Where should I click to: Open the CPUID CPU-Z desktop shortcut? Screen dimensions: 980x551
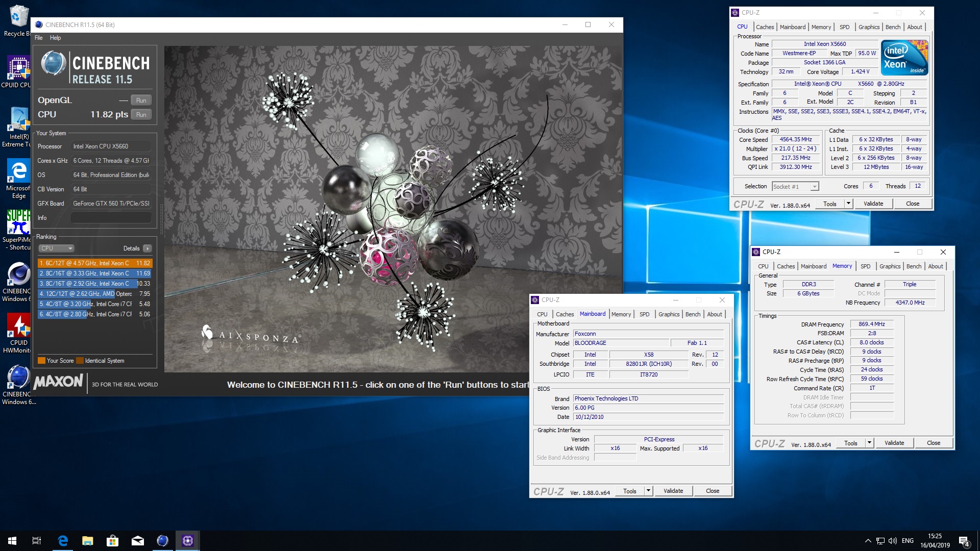pyautogui.click(x=17, y=71)
